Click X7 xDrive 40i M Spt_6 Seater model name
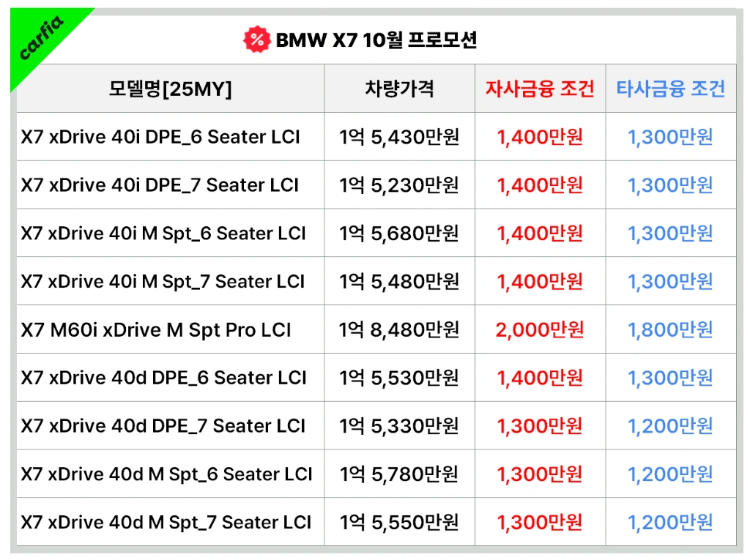750x560 pixels. point(163,234)
